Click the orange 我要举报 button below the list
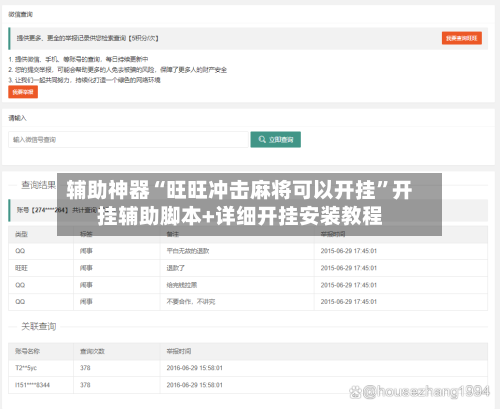The width and height of the screenshot is (500, 409). (23, 92)
